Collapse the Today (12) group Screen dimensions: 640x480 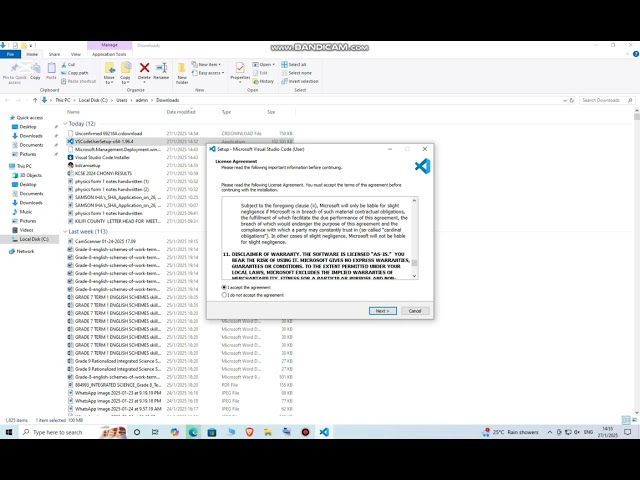pos(65,123)
